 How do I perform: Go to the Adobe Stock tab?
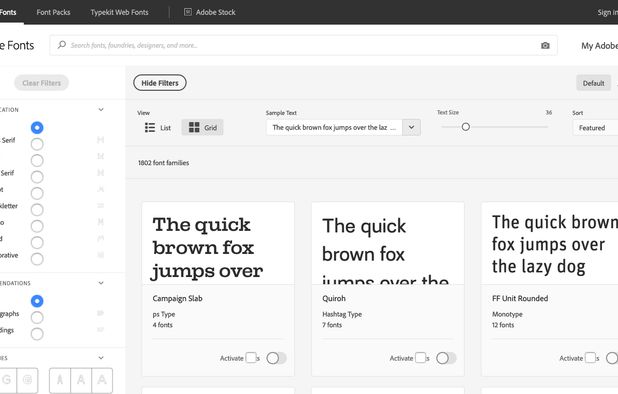coord(210,12)
